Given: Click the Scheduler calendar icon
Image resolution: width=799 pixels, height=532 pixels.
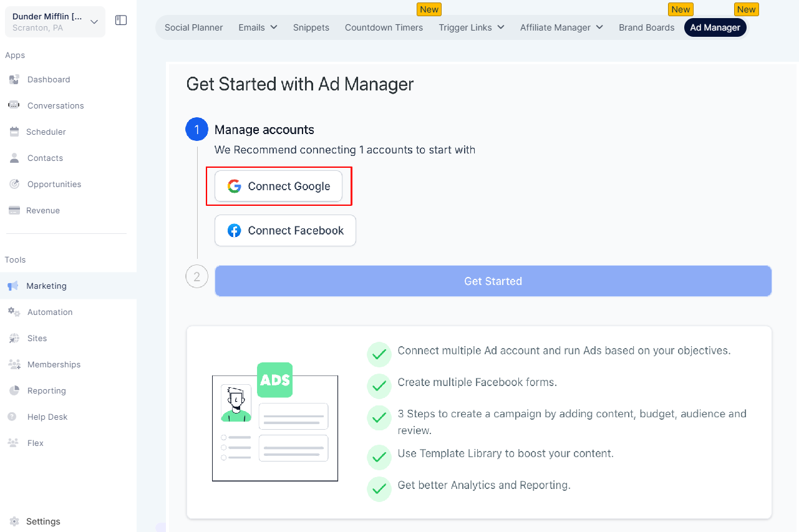Looking at the screenshot, I should tap(14, 132).
